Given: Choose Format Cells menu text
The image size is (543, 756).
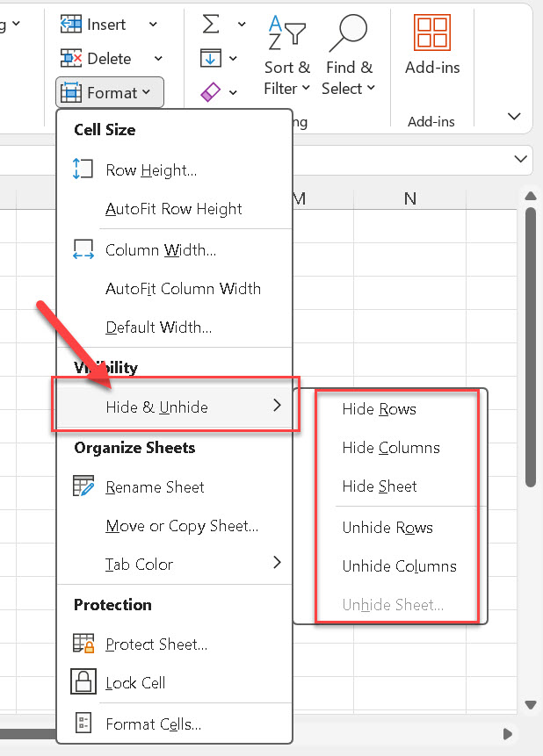Looking at the screenshot, I should [153, 724].
